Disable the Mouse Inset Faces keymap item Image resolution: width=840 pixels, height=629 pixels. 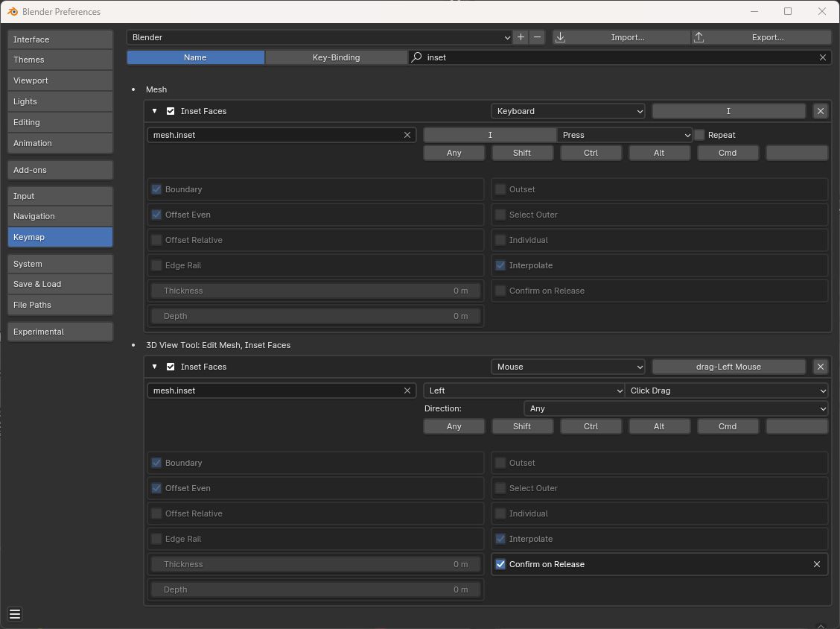pyautogui.click(x=171, y=367)
